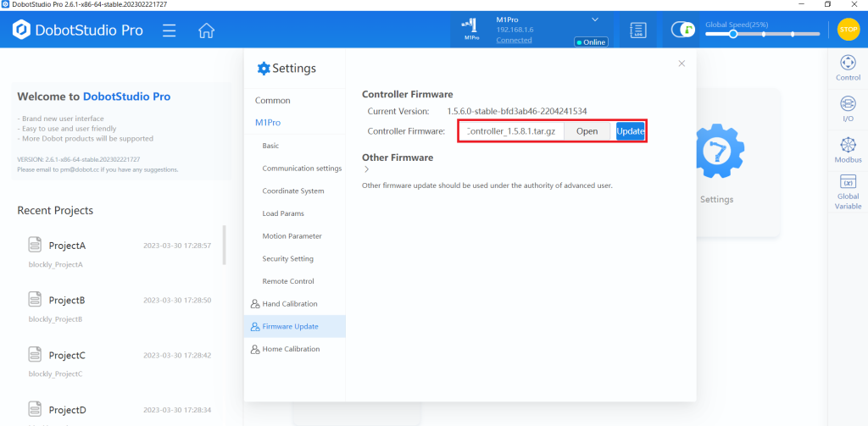The height and width of the screenshot is (426, 868).
Task: Click the Connected link under M1Pro
Action: (514, 41)
